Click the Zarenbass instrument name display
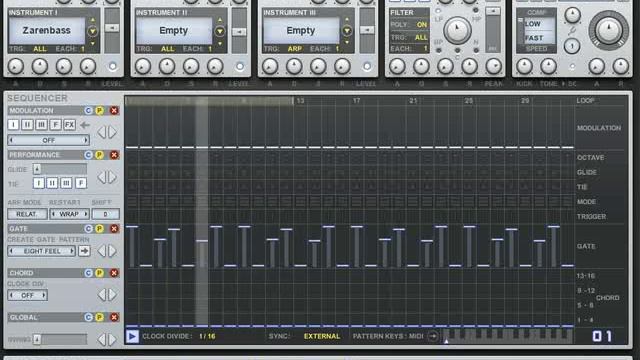Viewport: 640px width, 360px height. (47, 30)
